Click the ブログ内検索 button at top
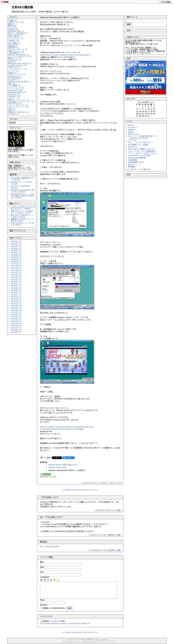174x644 pixels. pyautogui.click(x=165, y=2)
